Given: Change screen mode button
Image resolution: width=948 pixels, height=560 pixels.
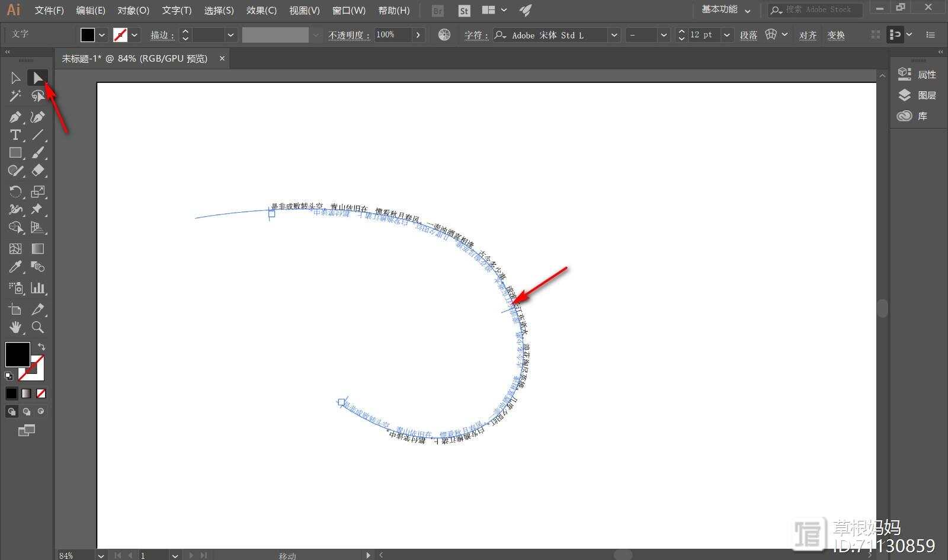Looking at the screenshot, I should pos(27,431).
